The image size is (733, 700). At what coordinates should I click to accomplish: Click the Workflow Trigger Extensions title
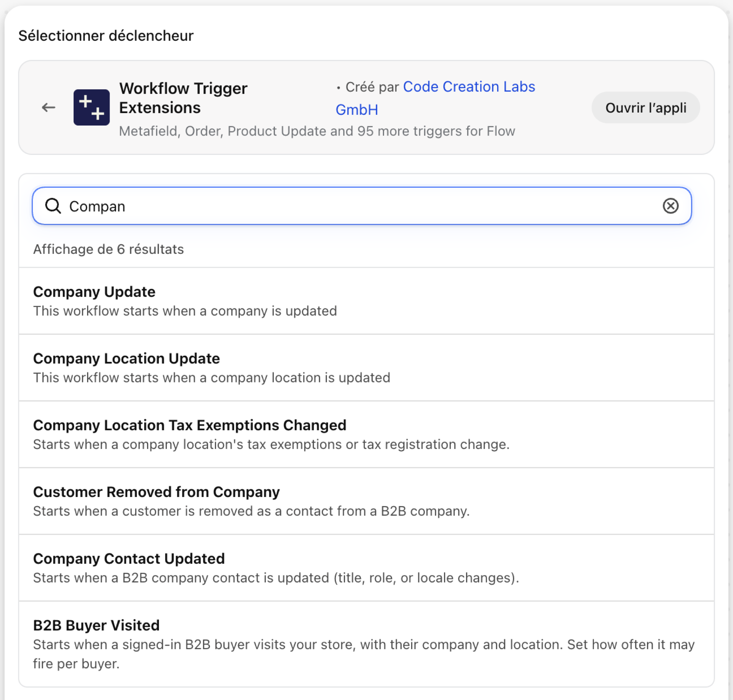[x=183, y=98]
